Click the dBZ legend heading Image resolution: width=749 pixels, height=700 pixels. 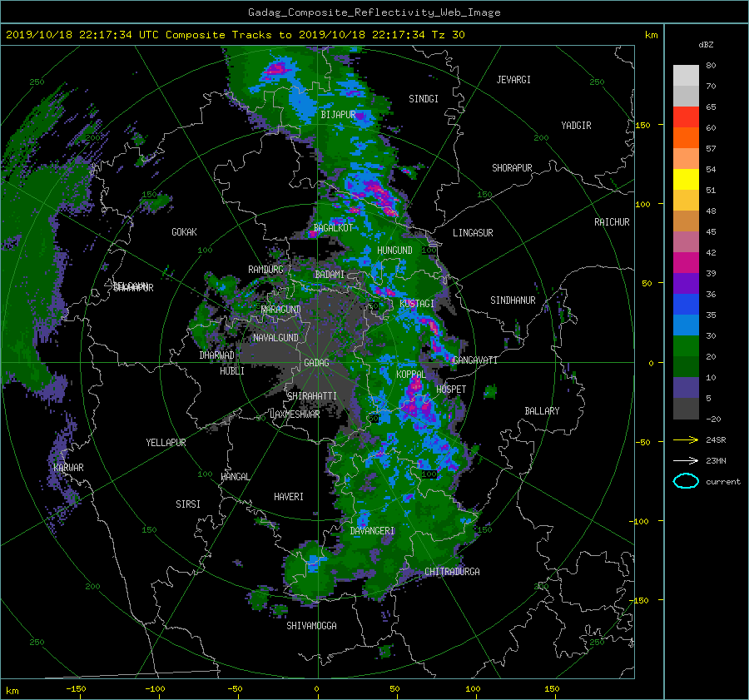706,45
